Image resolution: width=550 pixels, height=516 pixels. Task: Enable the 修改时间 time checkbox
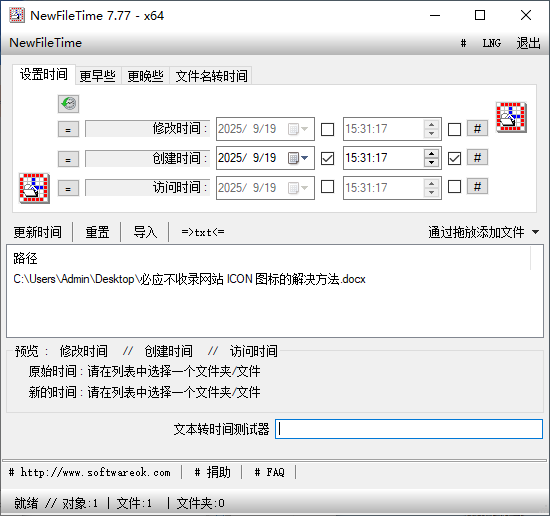pyautogui.click(x=454, y=129)
